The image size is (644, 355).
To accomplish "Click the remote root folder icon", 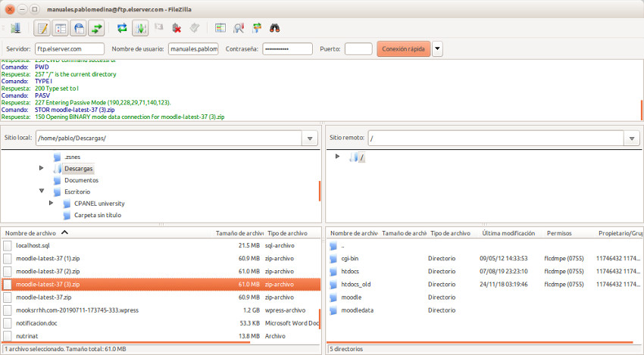I will point(354,157).
